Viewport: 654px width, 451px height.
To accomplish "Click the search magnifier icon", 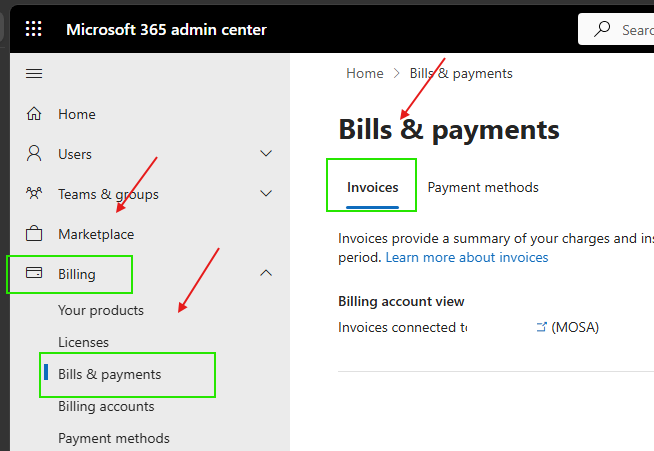I will click(x=602, y=29).
